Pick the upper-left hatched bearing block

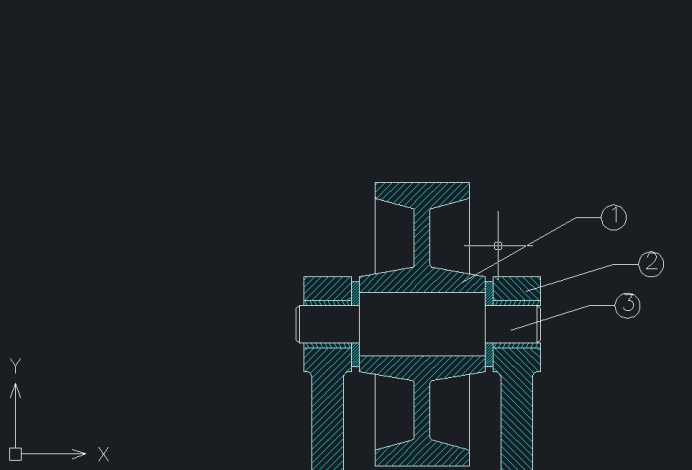pos(327,288)
